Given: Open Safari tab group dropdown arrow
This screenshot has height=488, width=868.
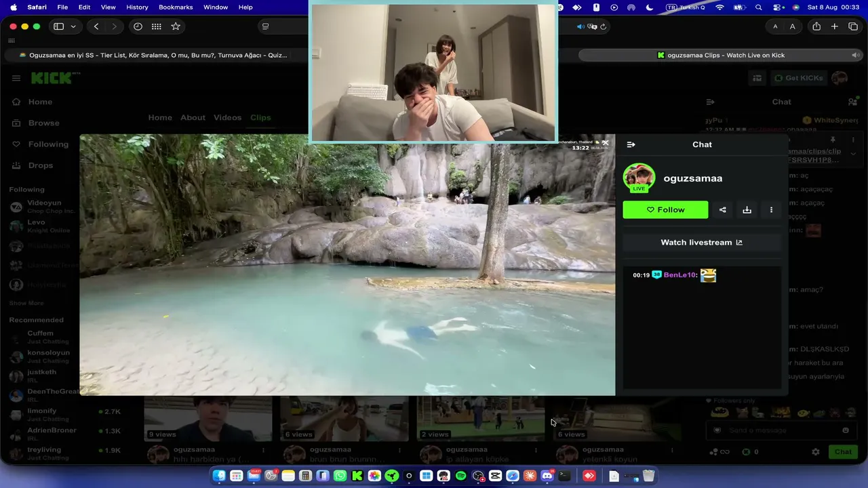Looking at the screenshot, I should (x=73, y=26).
